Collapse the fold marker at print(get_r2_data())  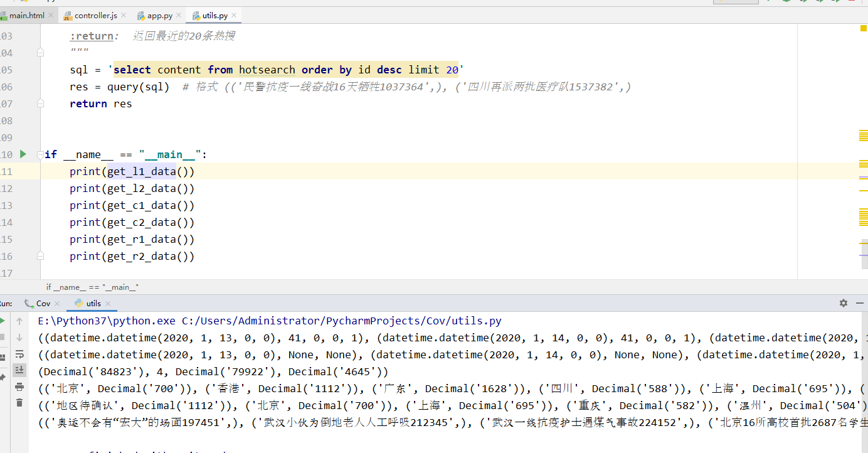click(41, 256)
